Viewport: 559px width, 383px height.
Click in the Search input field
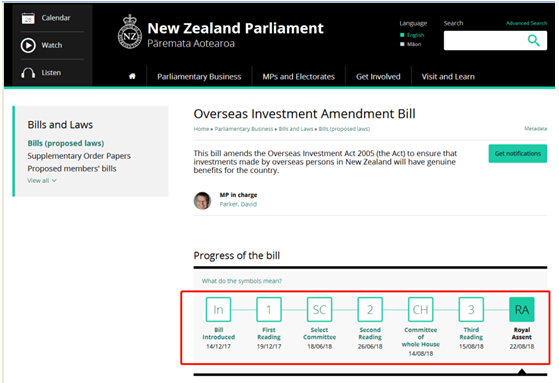click(485, 40)
